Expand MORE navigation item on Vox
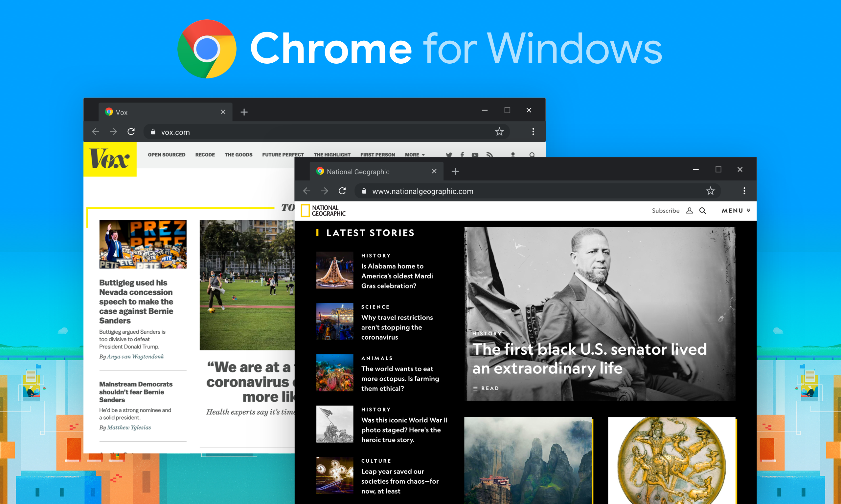The height and width of the screenshot is (504, 841). (x=421, y=156)
